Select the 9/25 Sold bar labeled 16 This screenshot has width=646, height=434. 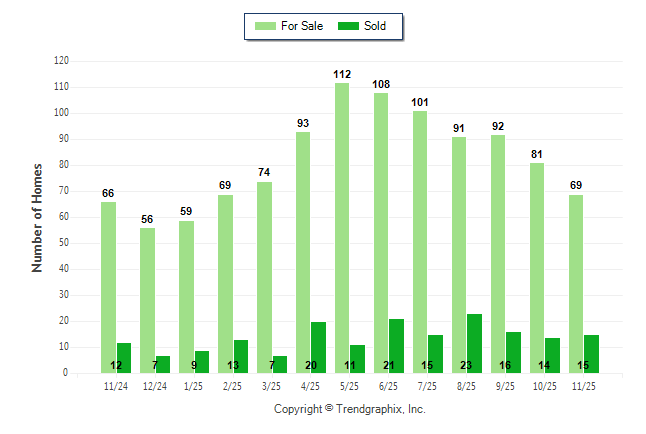513,352
